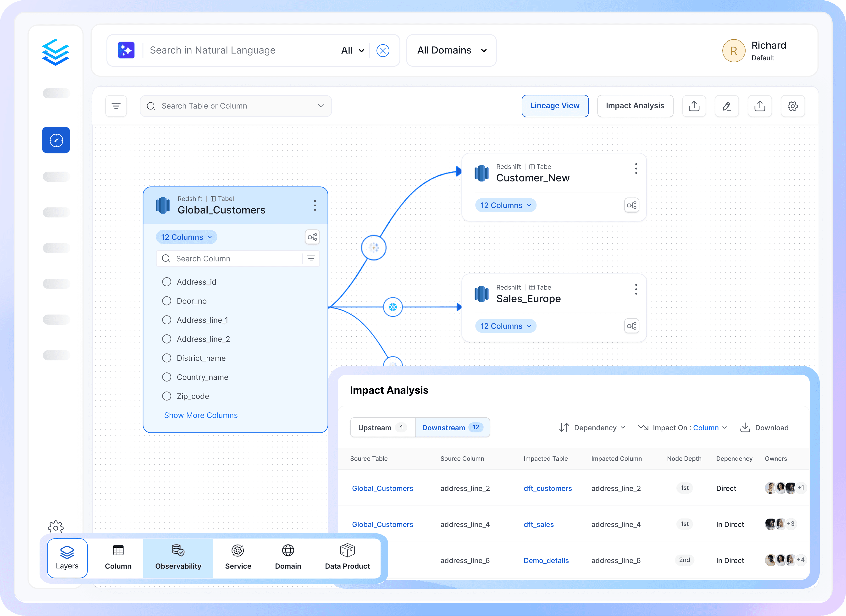
Task: Clear the natural language search with X
Action: point(383,50)
